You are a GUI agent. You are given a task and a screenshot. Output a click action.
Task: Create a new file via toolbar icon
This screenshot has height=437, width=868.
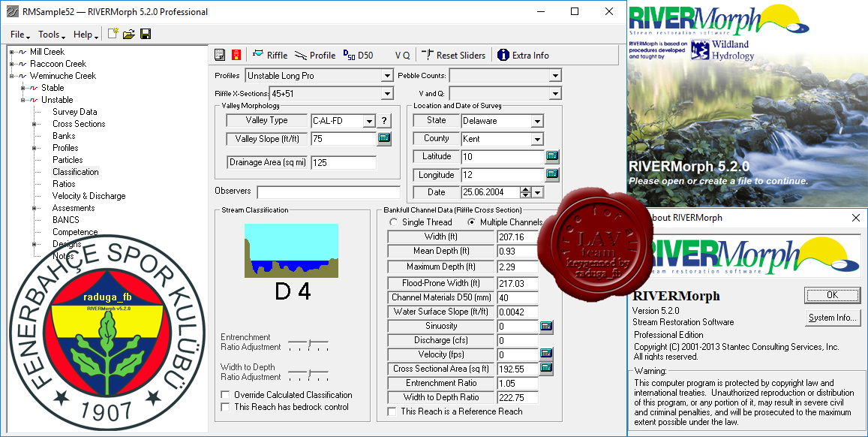tap(113, 34)
